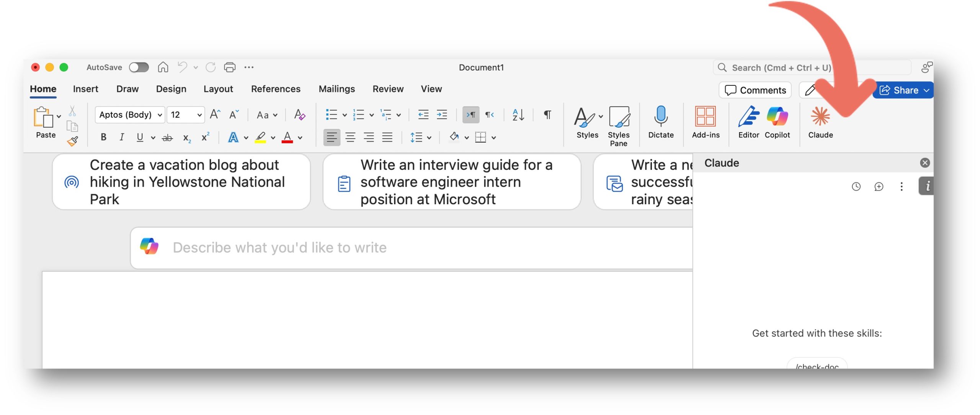Viewport: 980px width, 415px height.
Task: Go to Home icon in title bar
Action: coord(163,67)
